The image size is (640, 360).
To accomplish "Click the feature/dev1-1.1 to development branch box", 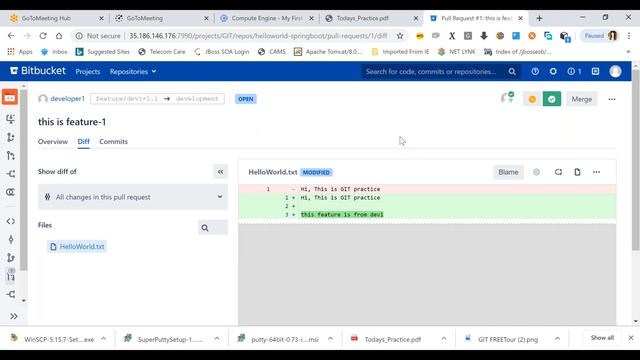I will coord(157,99).
